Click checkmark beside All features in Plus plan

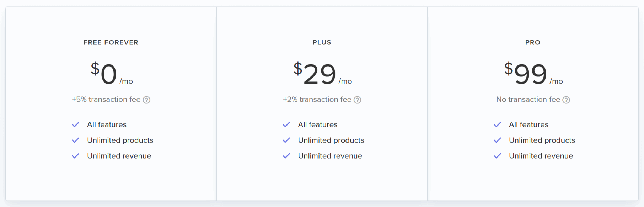click(286, 124)
